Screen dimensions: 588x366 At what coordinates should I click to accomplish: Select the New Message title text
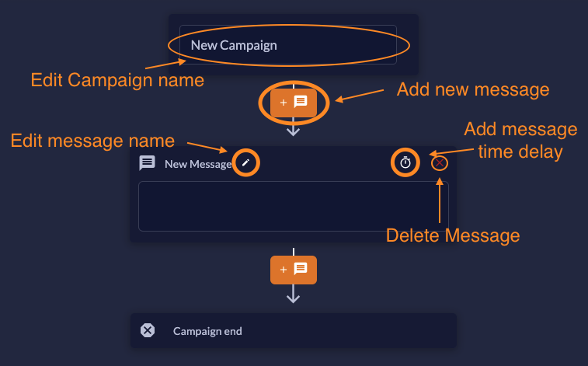tap(198, 164)
